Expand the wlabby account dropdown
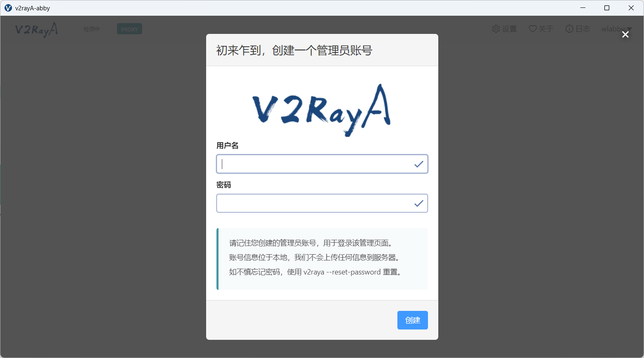 pos(616,29)
